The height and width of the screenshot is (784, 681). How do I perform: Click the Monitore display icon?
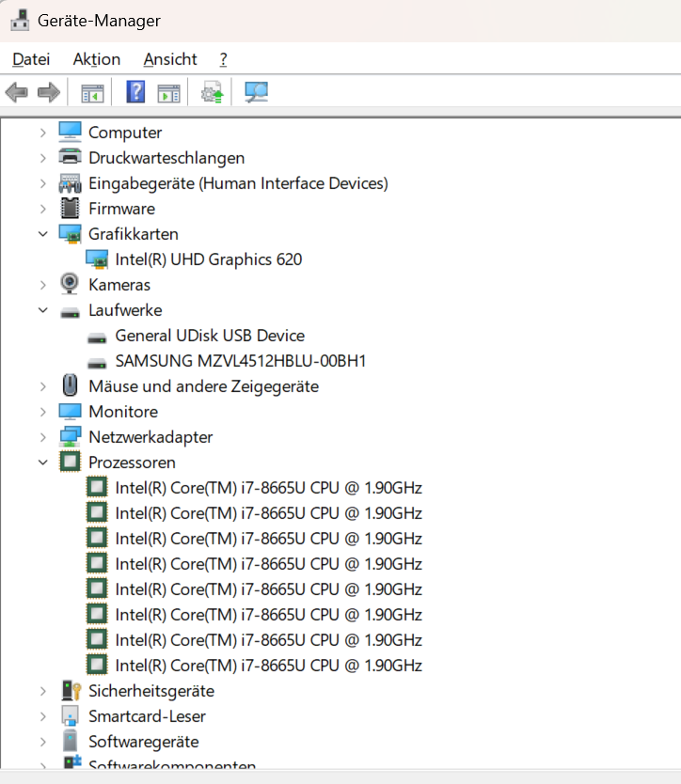[x=70, y=412]
